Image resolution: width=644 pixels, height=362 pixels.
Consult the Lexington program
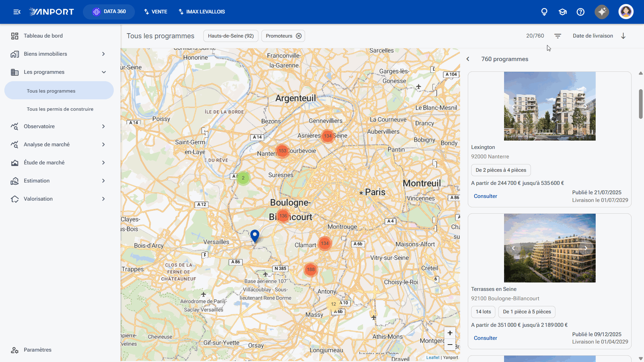coord(485,196)
